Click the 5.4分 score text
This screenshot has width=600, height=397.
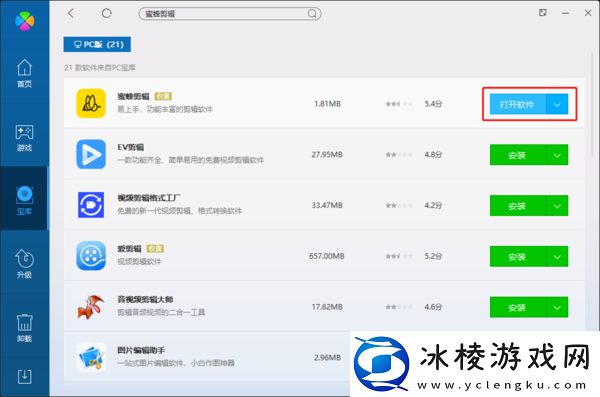pyautogui.click(x=433, y=104)
